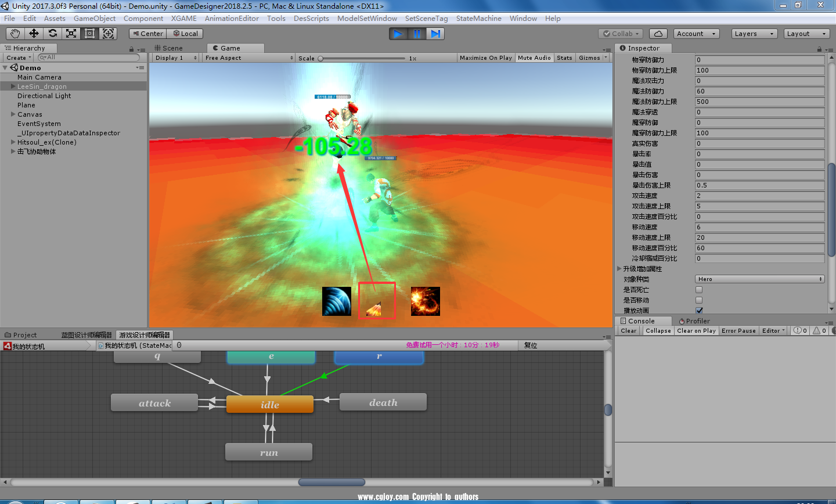
Task: Pause the running game
Action: [417, 34]
